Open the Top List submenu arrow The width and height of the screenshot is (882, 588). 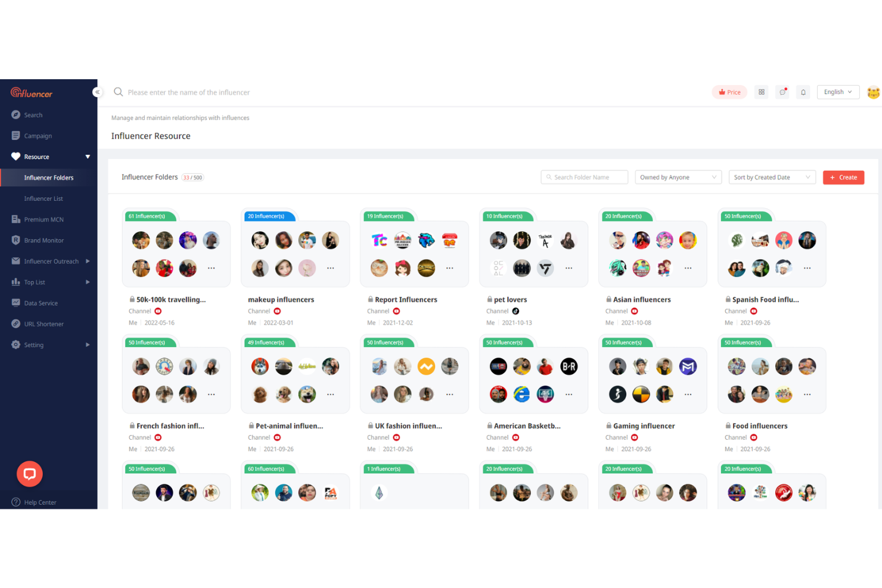(88, 282)
